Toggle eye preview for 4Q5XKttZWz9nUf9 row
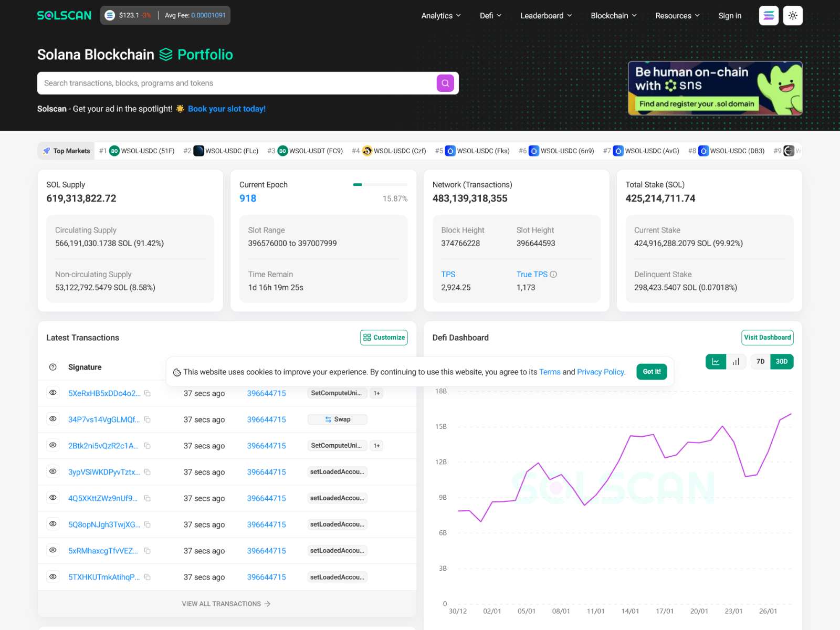 [53, 498]
